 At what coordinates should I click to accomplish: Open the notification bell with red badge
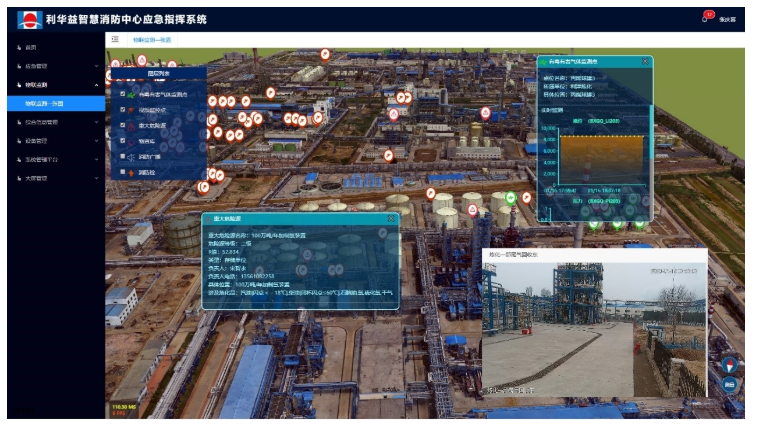(708, 17)
